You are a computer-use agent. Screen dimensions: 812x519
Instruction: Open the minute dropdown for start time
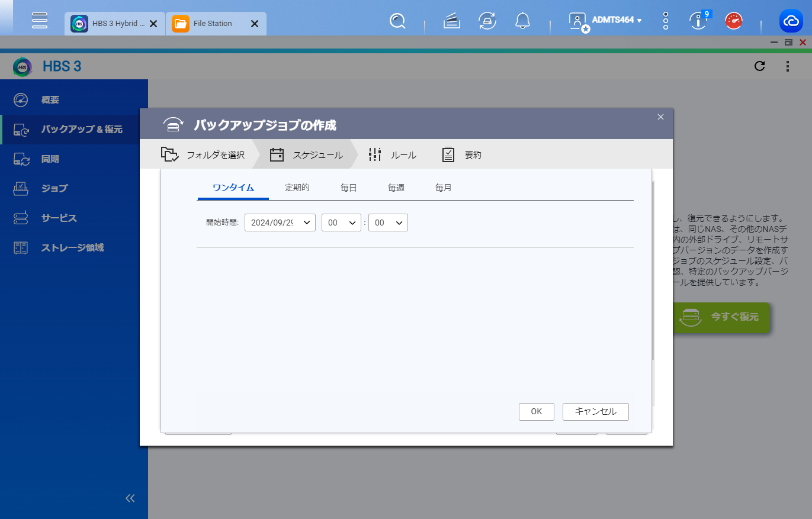click(388, 223)
